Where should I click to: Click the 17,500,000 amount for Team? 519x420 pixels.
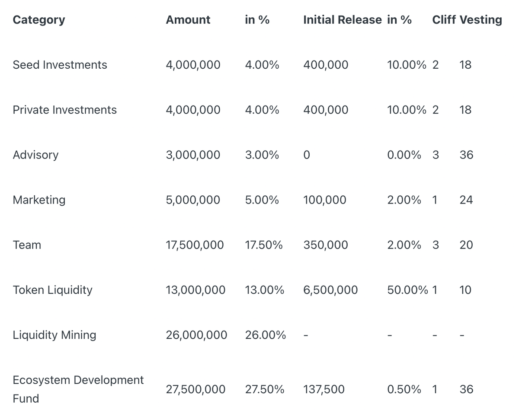click(195, 245)
